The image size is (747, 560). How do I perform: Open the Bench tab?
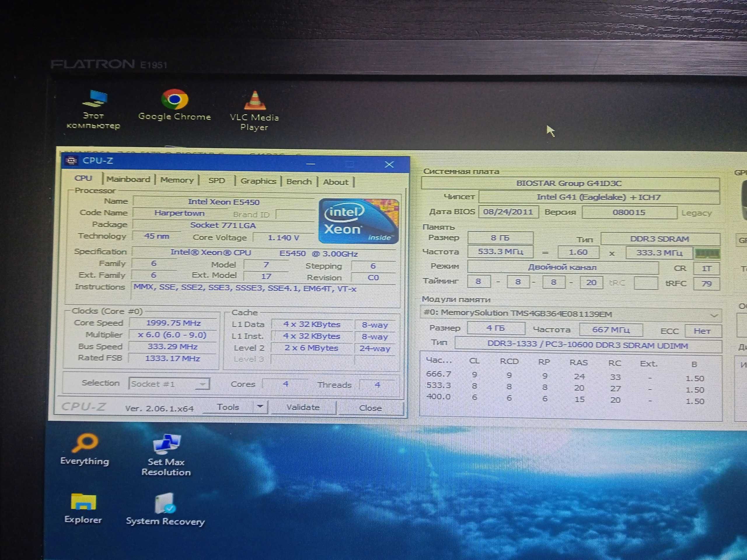pos(299,182)
